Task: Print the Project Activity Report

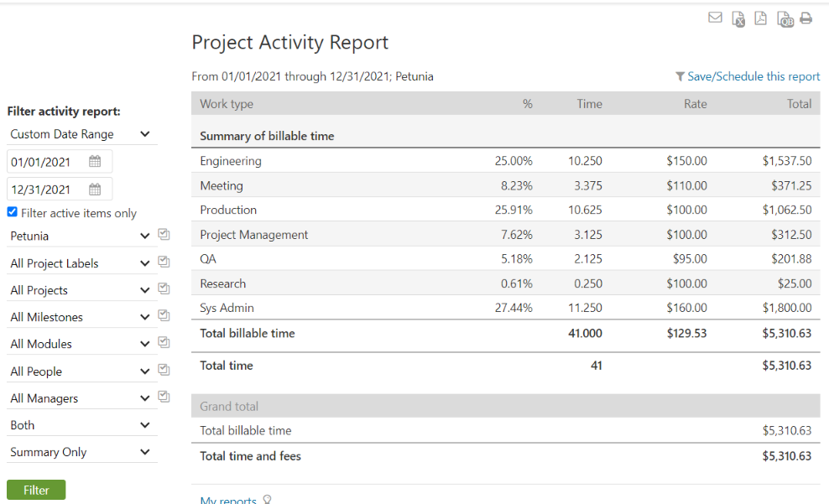Action: coord(806,18)
